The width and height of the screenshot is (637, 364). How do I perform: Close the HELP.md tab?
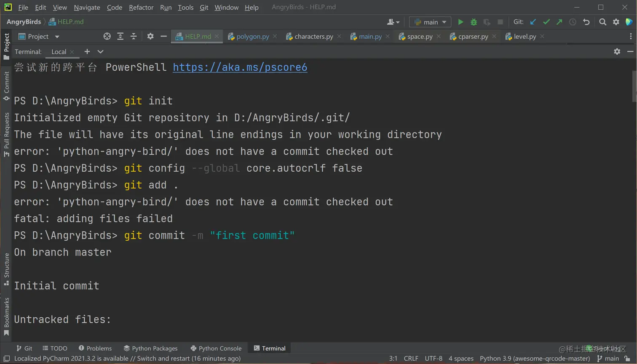(x=217, y=37)
